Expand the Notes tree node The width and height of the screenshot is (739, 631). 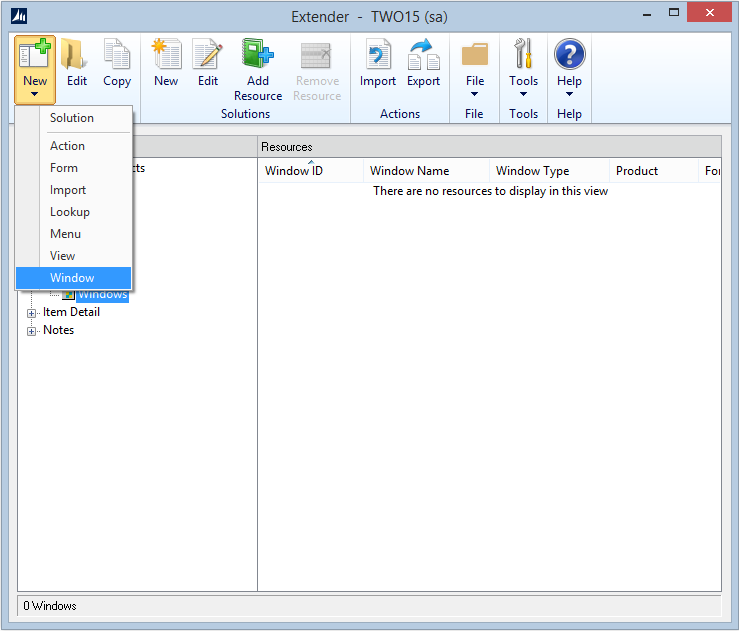pos(31,331)
